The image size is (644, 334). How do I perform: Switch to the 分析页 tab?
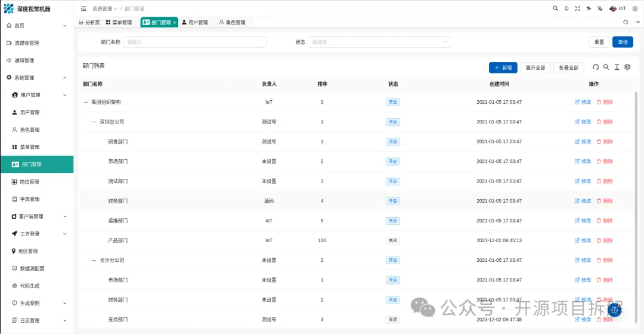89,23
